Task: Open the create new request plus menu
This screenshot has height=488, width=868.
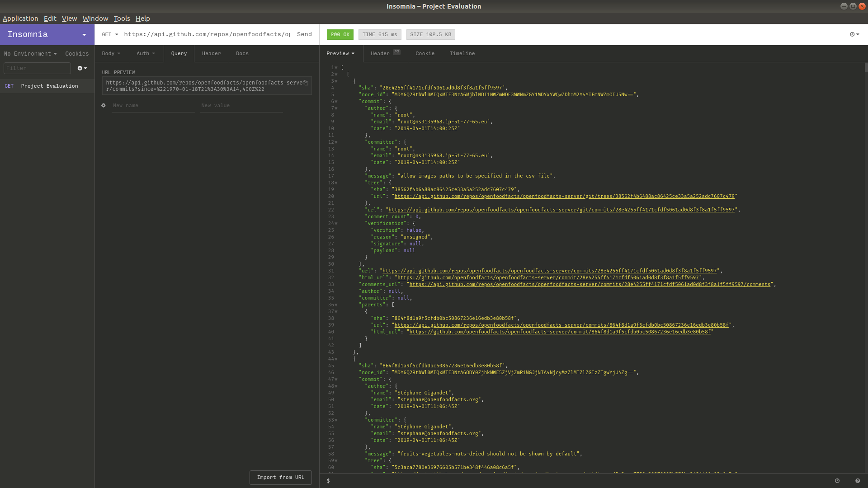Action: 82,68
